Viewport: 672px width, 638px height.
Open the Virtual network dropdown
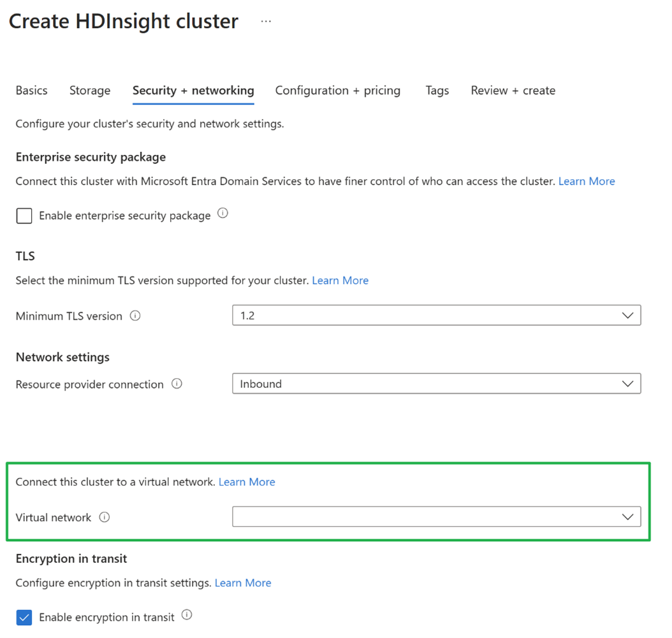click(436, 517)
